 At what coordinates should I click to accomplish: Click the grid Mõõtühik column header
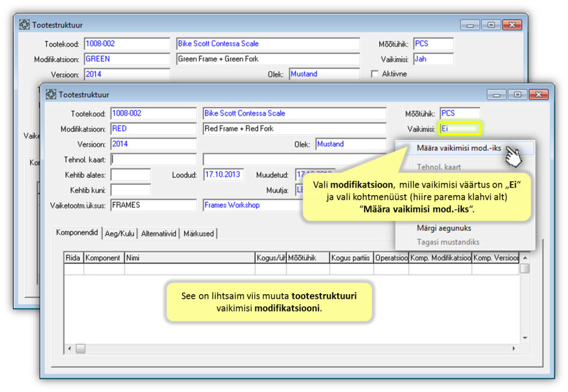click(308, 258)
